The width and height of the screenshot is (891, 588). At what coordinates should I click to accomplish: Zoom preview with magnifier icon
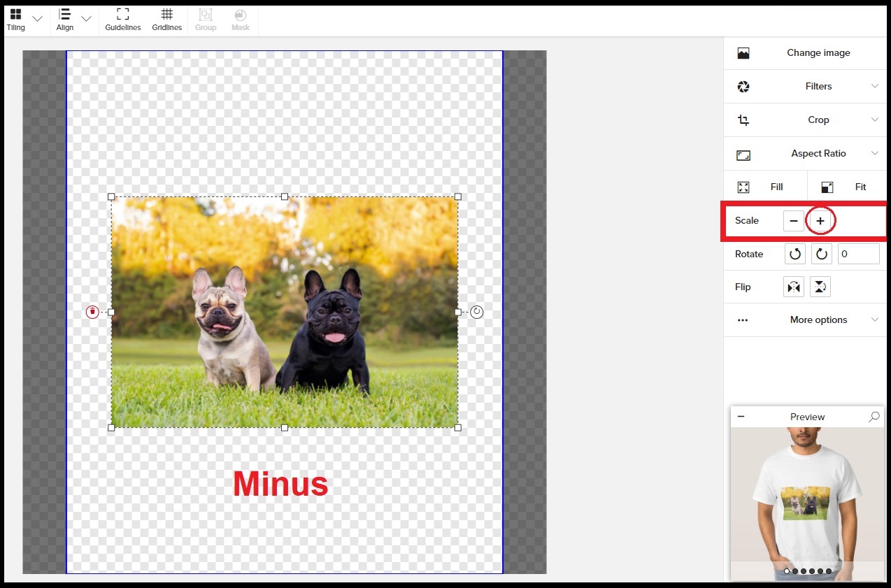[x=874, y=417]
